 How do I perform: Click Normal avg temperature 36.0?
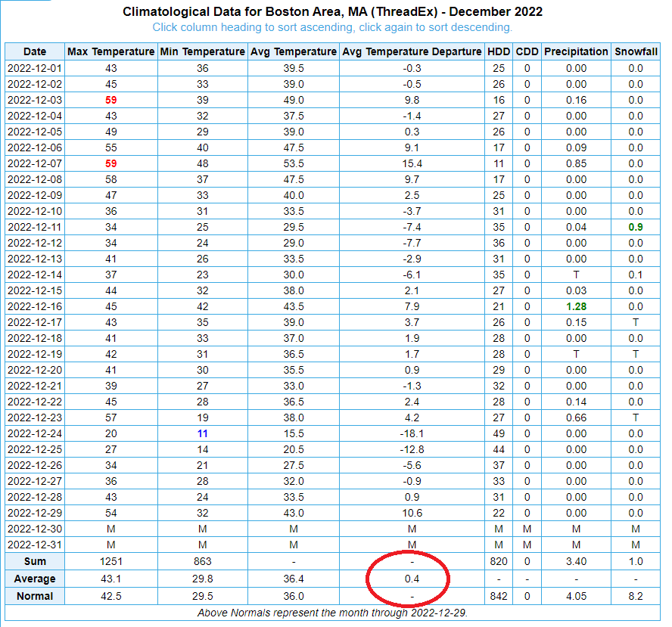point(294,596)
